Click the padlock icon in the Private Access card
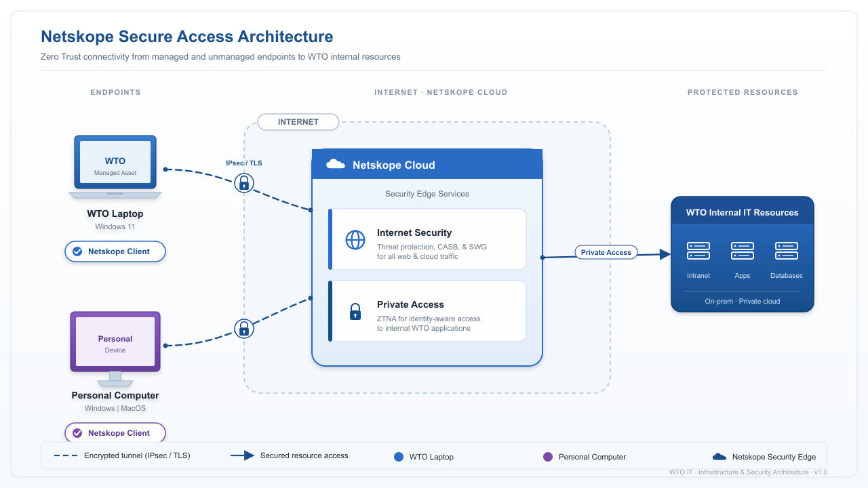868x488 pixels. pyautogui.click(x=355, y=312)
